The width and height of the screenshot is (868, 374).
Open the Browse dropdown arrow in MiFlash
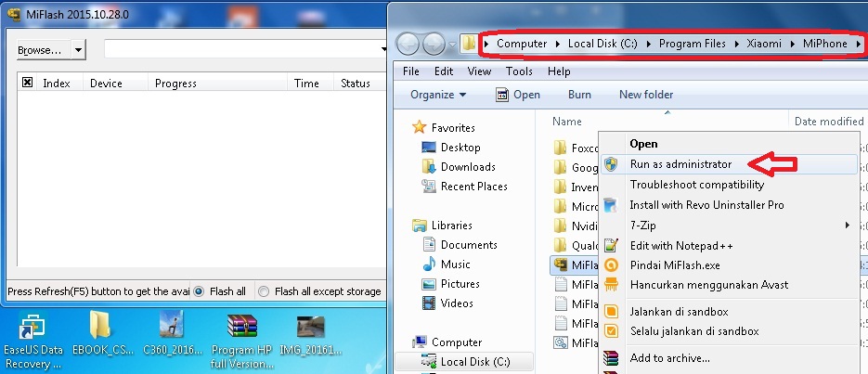78,50
